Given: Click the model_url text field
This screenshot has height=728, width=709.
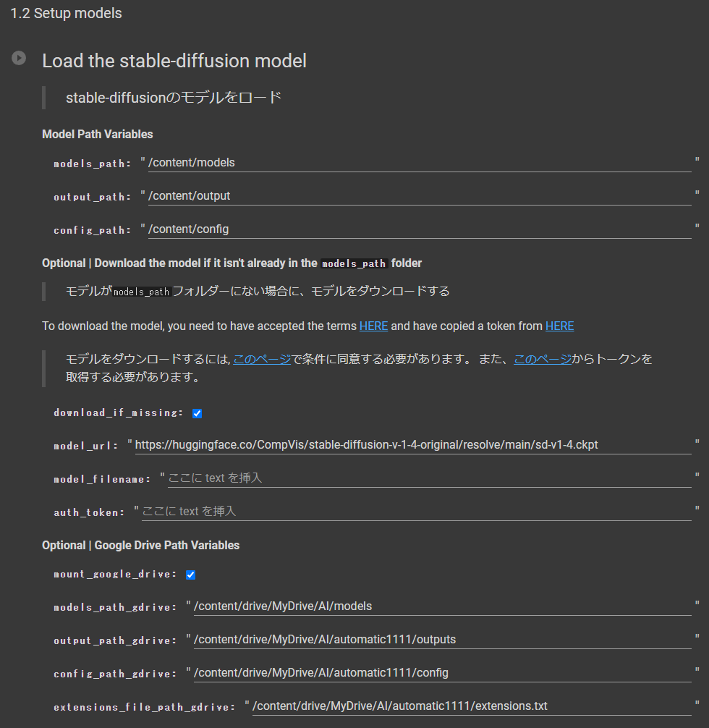Looking at the screenshot, I should tap(412, 445).
